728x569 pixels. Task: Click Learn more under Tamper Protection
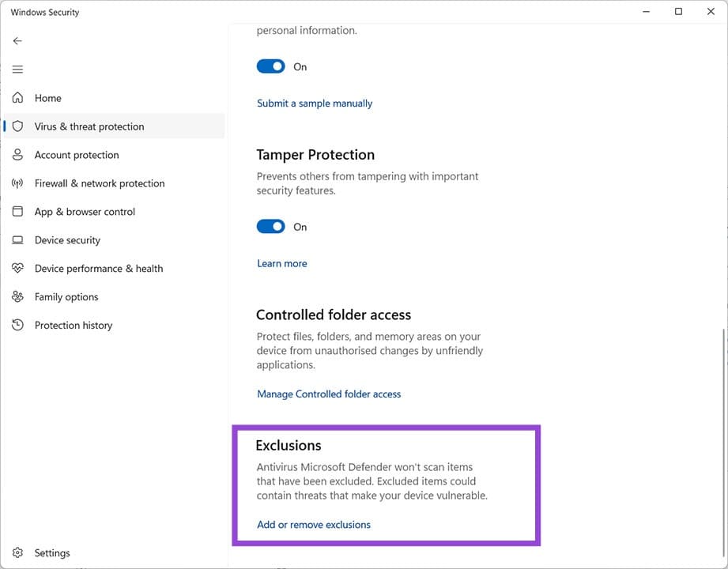tap(282, 263)
